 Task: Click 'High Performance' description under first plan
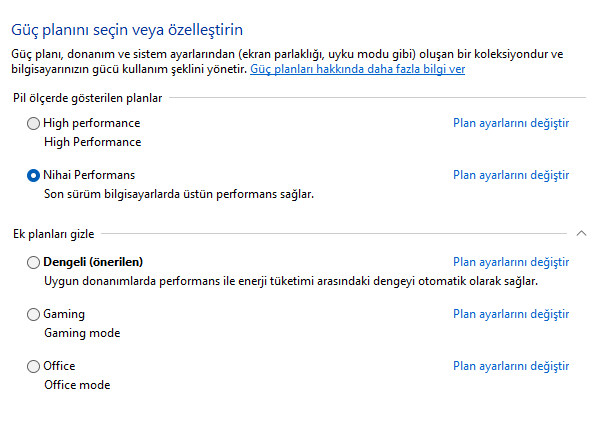tap(92, 142)
